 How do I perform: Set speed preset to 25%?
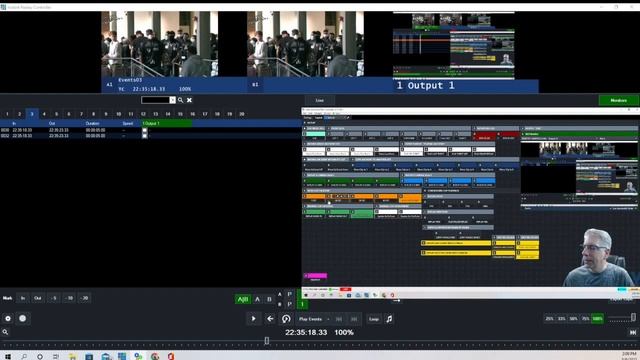point(549,318)
